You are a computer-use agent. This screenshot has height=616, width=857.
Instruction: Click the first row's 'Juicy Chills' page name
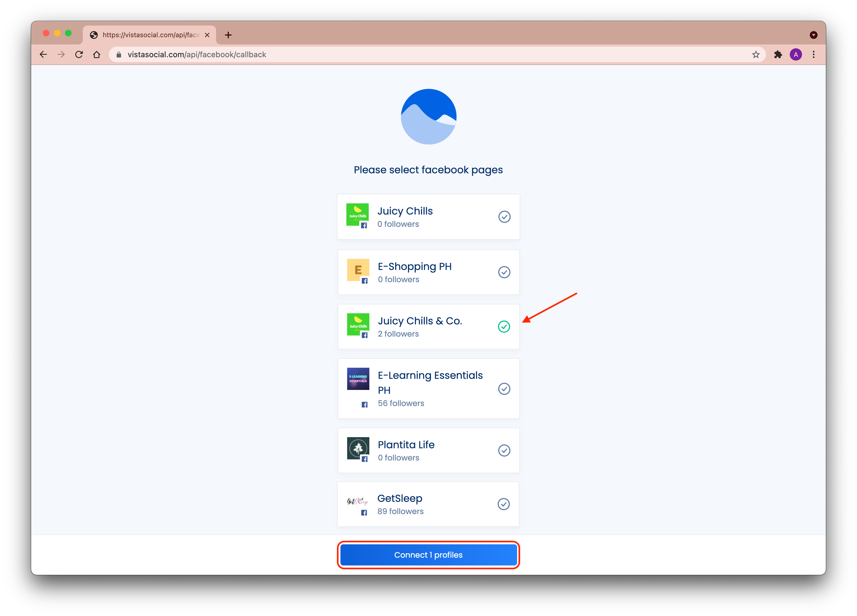coord(405,211)
